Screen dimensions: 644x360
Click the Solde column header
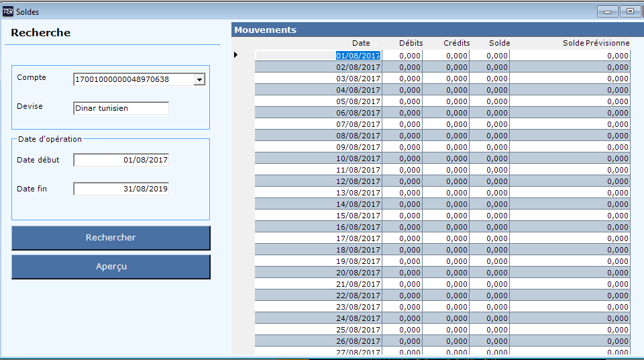point(499,43)
